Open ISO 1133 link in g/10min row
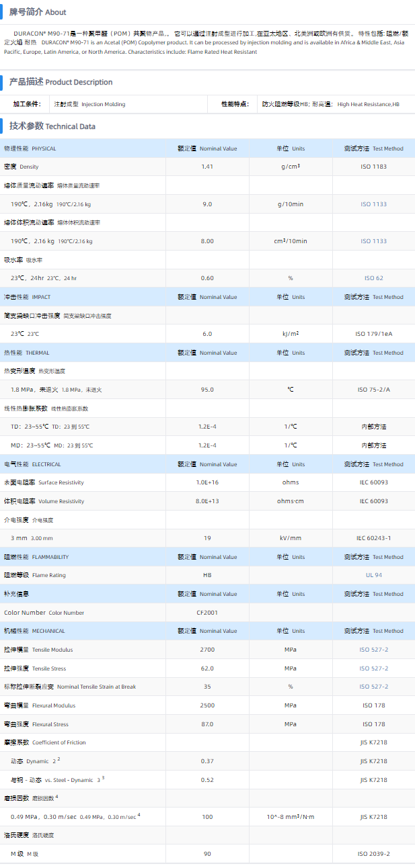 pyautogui.click(x=373, y=204)
